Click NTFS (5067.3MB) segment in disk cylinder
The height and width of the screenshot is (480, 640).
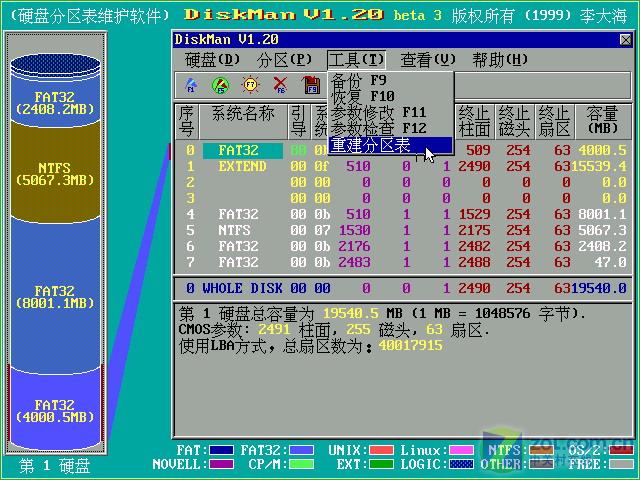(55, 173)
